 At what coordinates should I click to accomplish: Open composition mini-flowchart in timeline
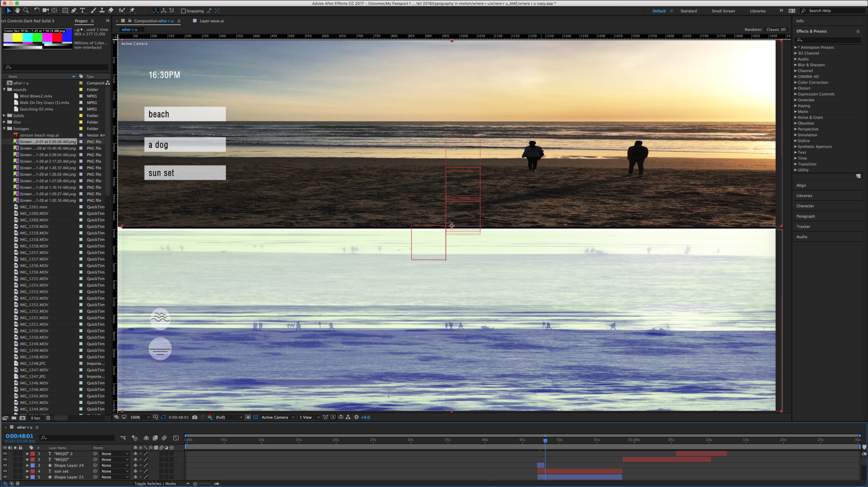pyautogui.click(x=123, y=438)
